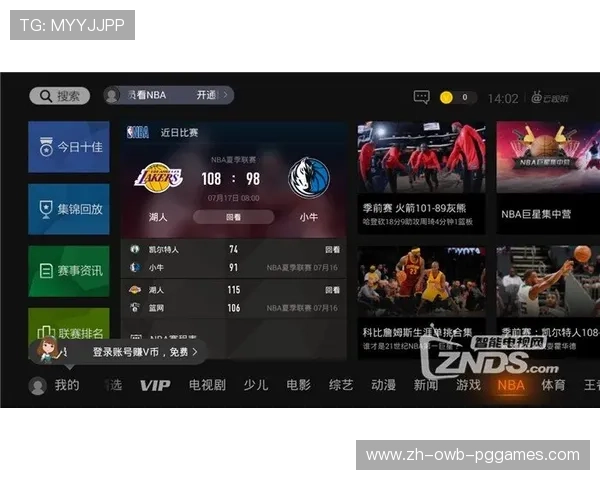Click the user avatar beside 看NBA
Viewport: 600px width, 480px height.
pyautogui.click(x=112, y=95)
